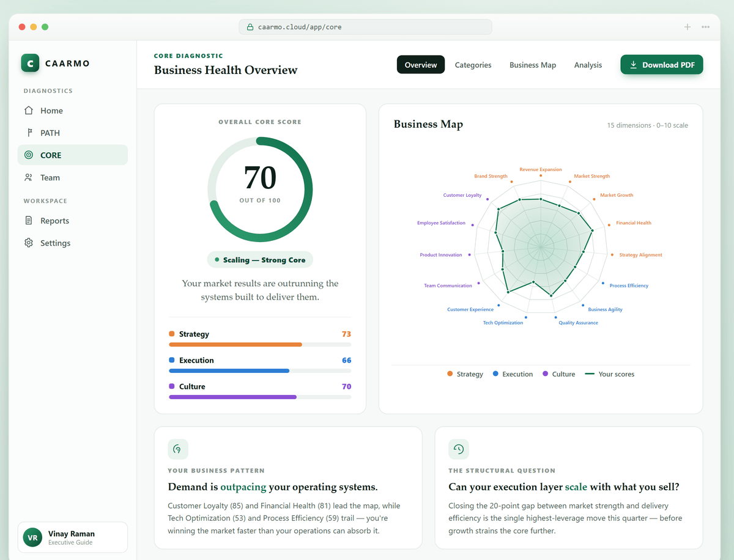734x560 pixels.
Task: Click the lock icon in address bar
Action: 250,27
